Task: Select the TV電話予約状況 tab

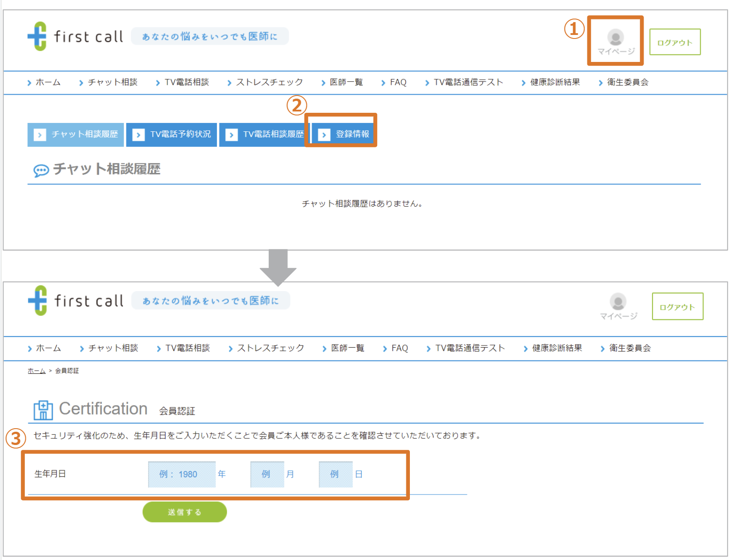Action: coord(180,134)
